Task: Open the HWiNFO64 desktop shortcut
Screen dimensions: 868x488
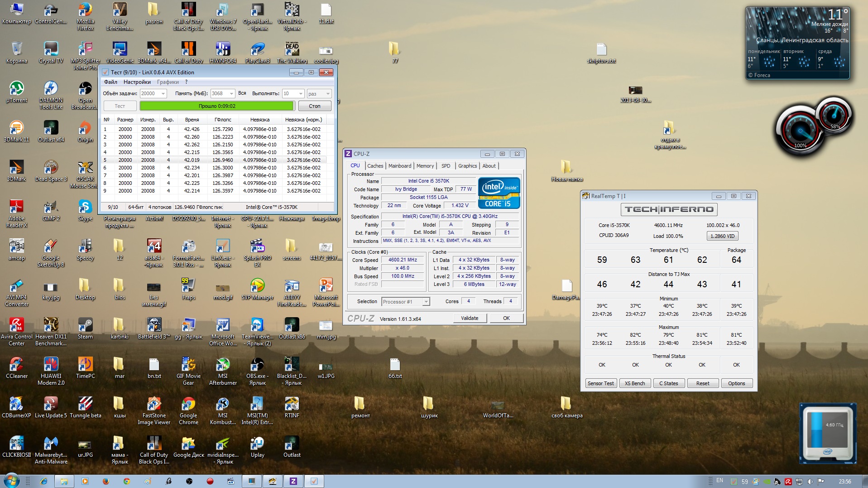Action: point(223,49)
